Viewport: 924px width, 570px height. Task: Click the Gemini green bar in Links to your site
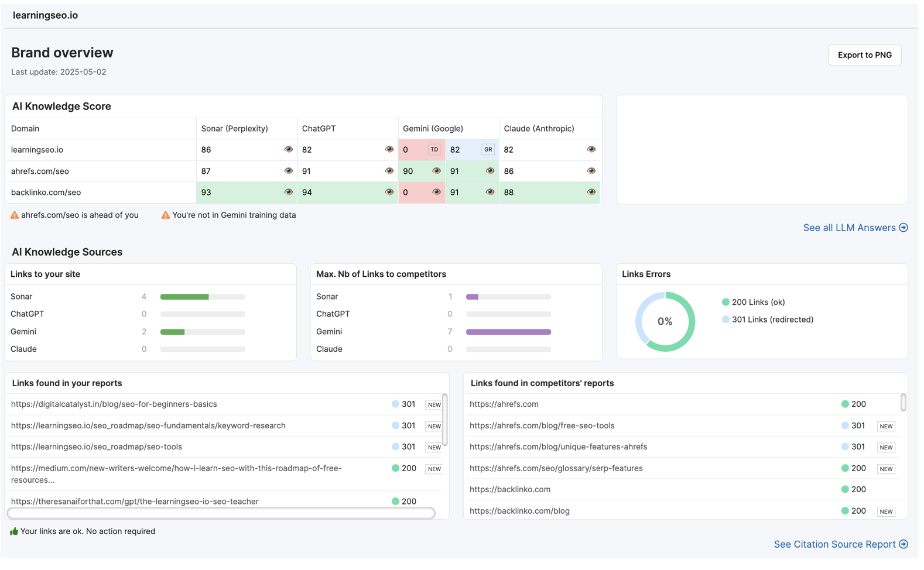click(172, 332)
